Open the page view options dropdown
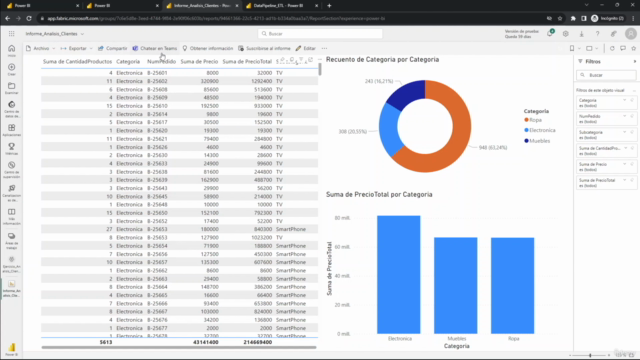This screenshot has height=360, width=640. pos(592,48)
